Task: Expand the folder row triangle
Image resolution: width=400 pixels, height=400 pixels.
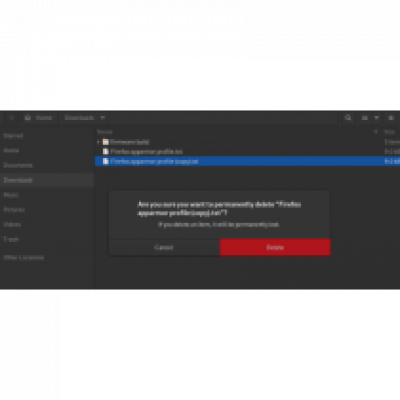Action: 98,142
